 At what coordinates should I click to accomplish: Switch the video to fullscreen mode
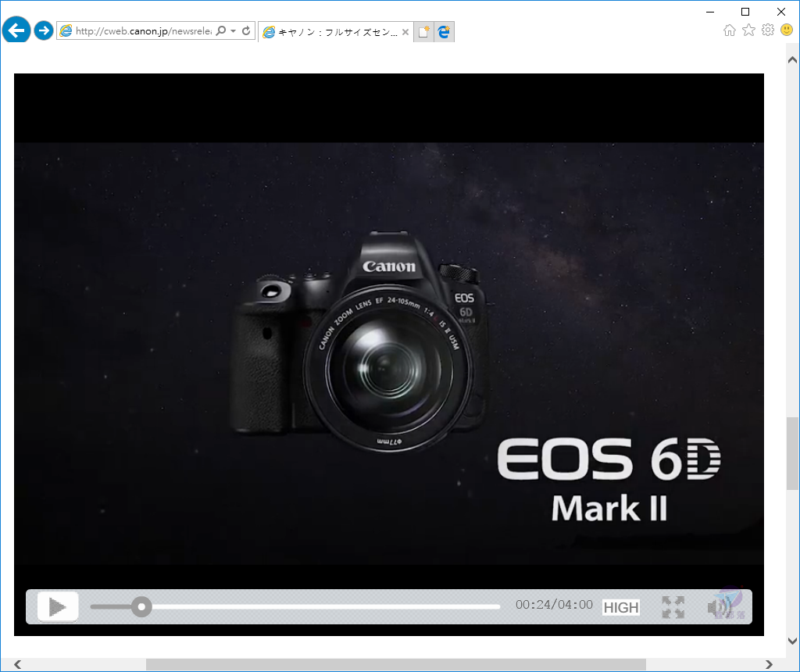click(673, 607)
